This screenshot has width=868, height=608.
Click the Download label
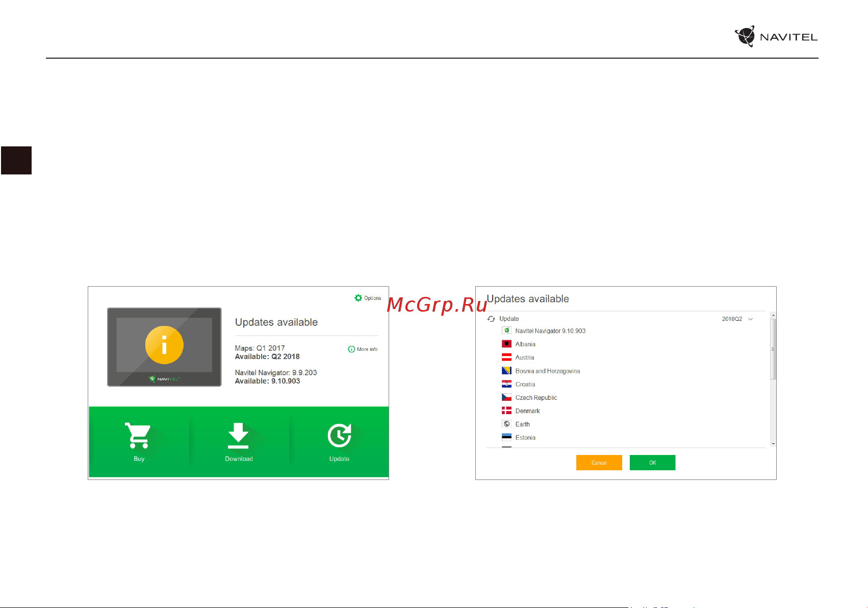239,459
